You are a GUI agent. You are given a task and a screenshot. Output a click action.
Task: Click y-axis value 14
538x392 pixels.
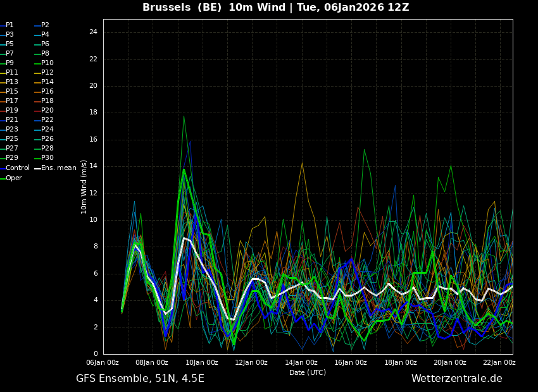[x=93, y=166]
